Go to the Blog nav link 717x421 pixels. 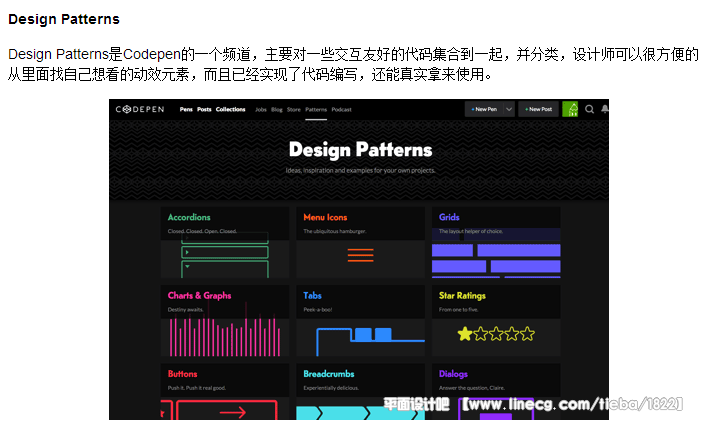[277, 110]
